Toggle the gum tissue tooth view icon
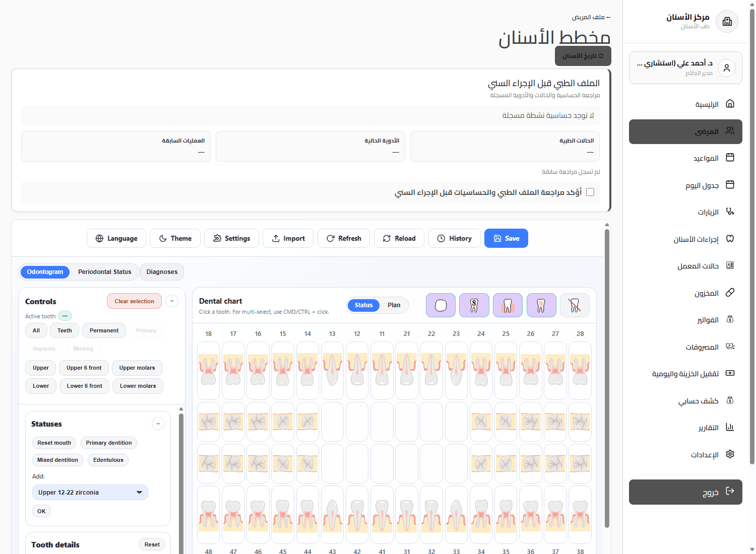 (x=508, y=305)
